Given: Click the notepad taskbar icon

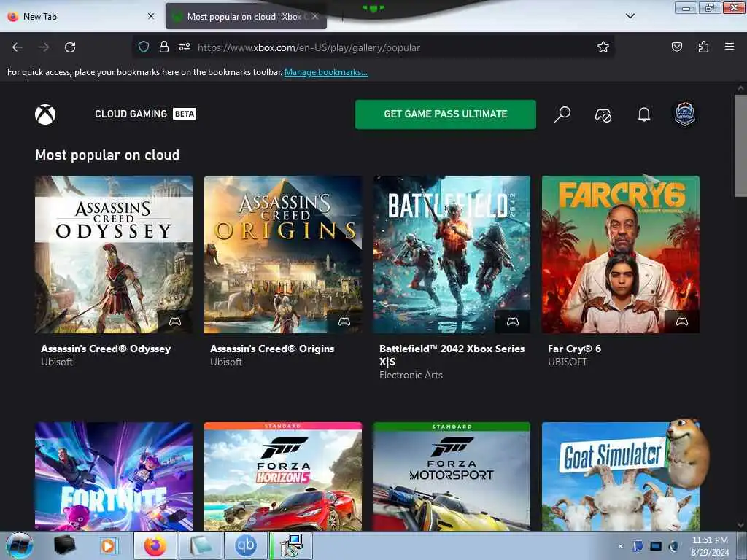Looking at the screenshot, I should click(201, 545).
